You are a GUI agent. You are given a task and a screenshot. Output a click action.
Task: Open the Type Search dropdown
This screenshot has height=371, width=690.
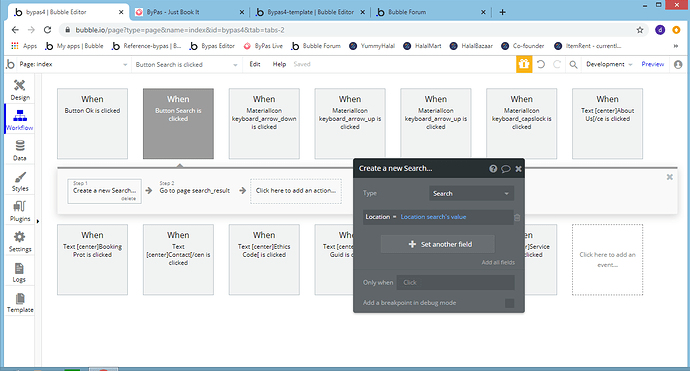[471, 193]
